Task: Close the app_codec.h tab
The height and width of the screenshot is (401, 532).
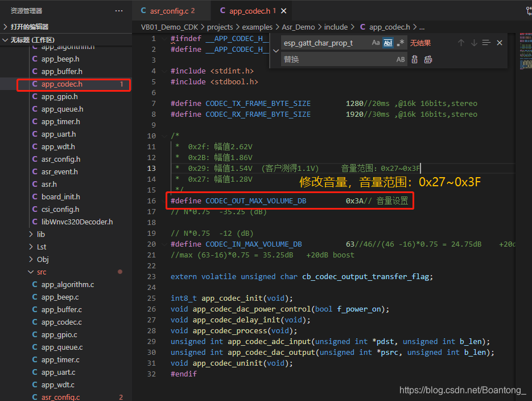Action: point(284,11)
